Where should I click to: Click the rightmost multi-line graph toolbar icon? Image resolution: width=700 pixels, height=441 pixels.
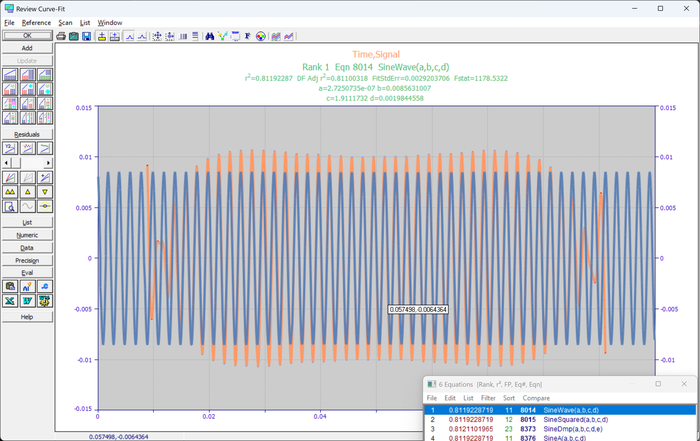click(x=289, y=36)
